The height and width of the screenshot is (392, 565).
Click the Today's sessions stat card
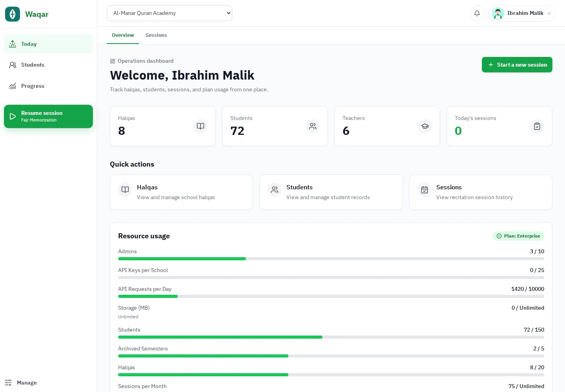point(499,126)
